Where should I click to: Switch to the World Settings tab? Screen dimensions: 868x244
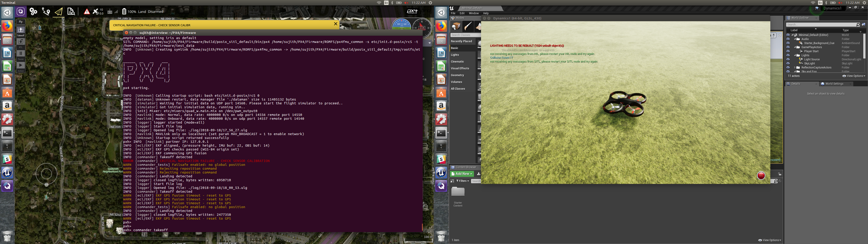coord(834,84)
